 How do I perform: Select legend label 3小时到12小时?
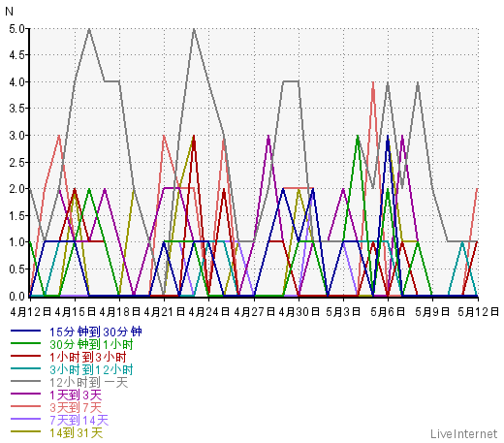[91, 369]
